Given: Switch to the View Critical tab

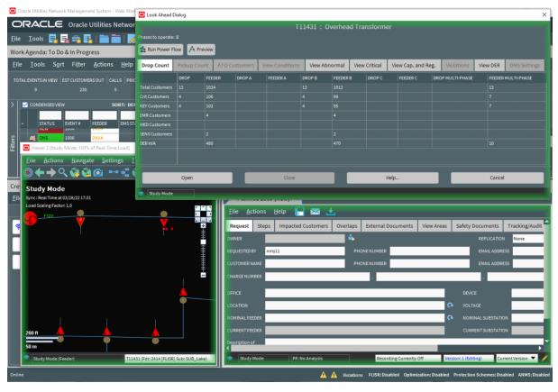Looking at the screenshot, I should [368, 66].
